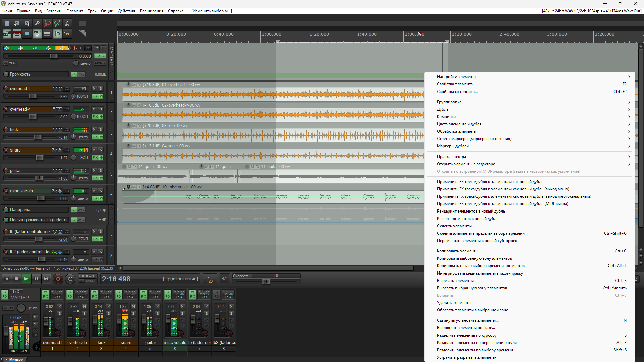Viewport: 644px width, 362px height.
Task: Open FX chain for guitar track
Action: tap(96, 178)
